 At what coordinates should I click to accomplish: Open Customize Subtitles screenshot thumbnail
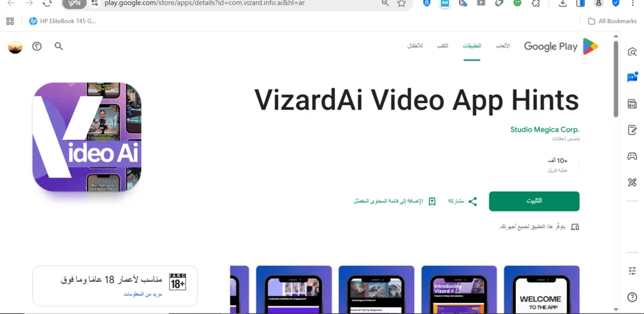click(294, 289)
